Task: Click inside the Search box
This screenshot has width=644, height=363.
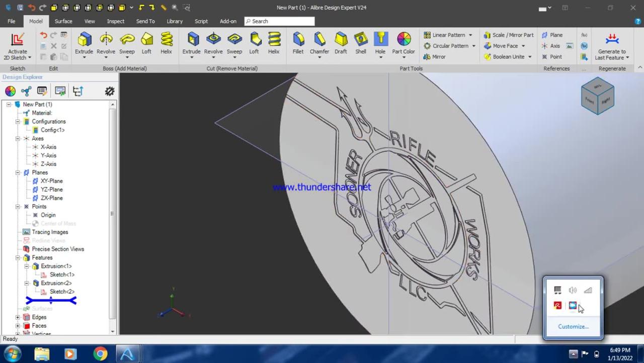Action: [x=279, y=21]
